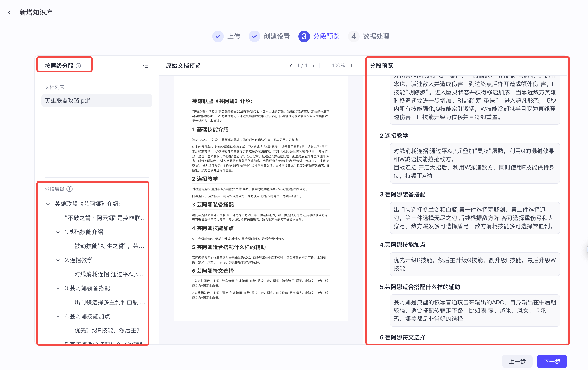The image size is (588, 370).
Task: Collapse the 3.芸阿娜装备搭配 tree node
Action: (58, 288)
